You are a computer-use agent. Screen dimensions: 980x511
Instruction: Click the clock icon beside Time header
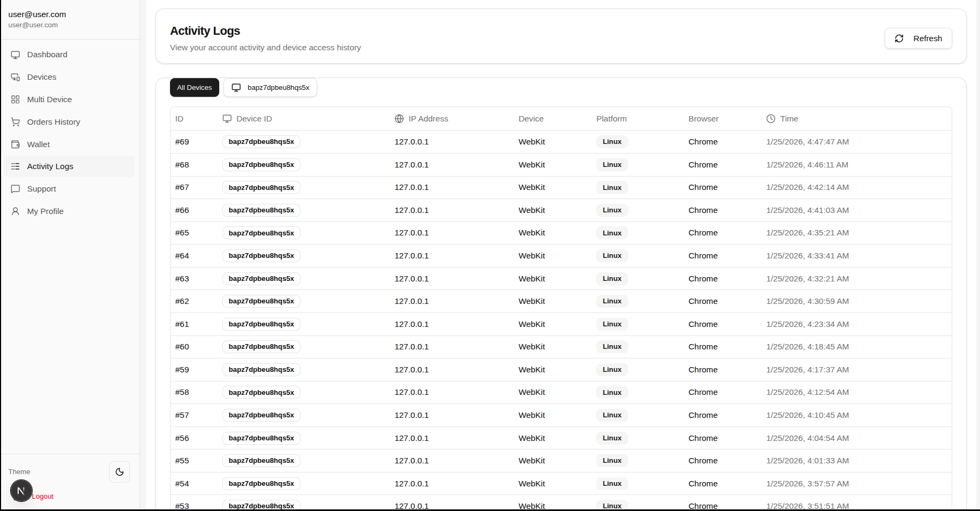(x=770, y=119)
